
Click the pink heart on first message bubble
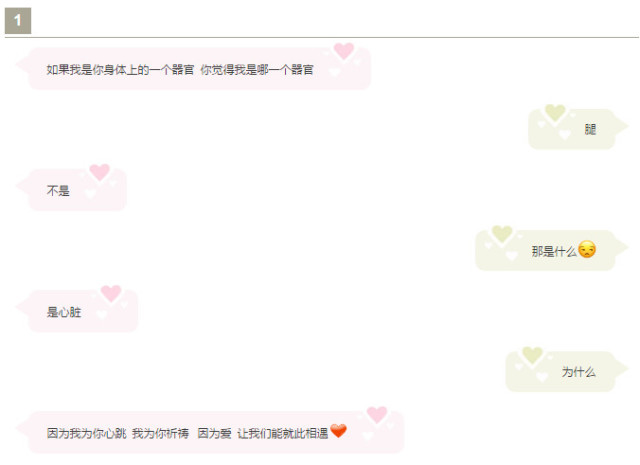(x=344, y=51)
